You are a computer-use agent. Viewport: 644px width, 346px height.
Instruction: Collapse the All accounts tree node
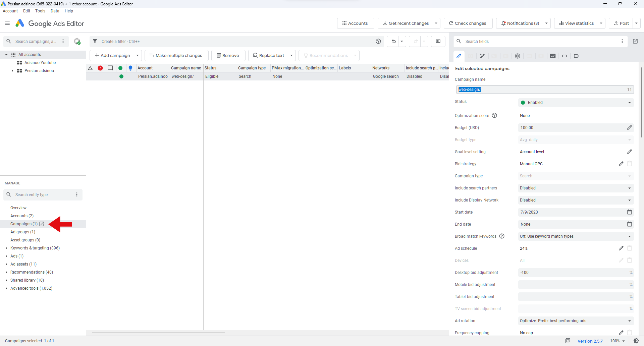(x=6, y=55)
